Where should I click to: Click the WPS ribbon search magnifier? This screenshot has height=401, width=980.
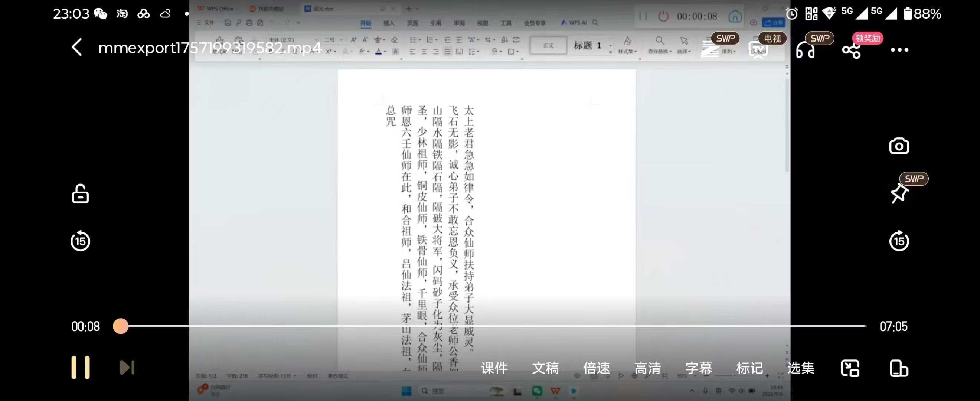click(x=595, y=23)
